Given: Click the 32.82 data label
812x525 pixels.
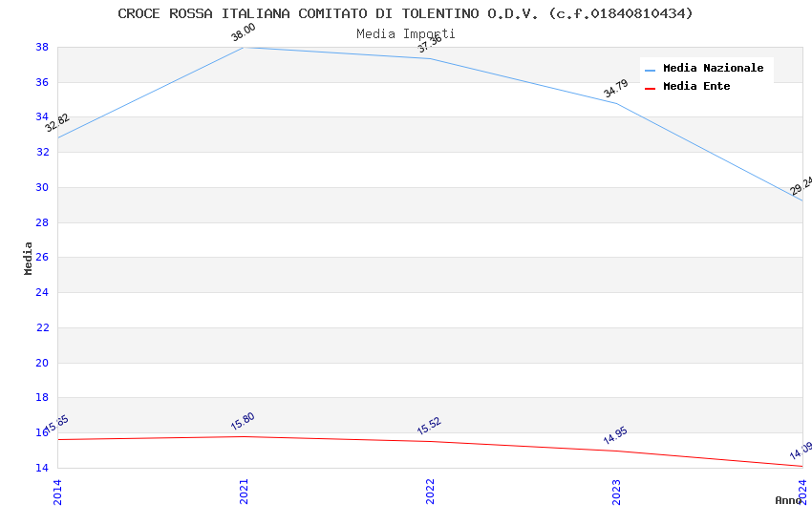Looking at the screenshot, I should tap(57, 122).
